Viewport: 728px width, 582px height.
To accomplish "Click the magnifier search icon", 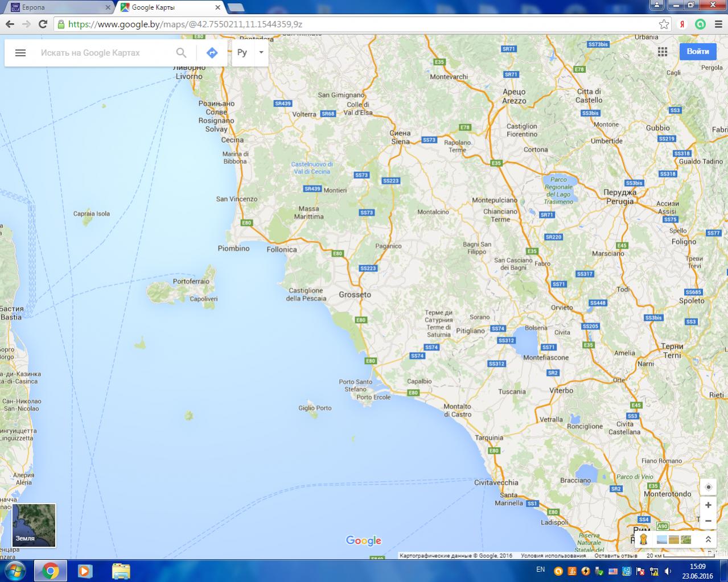I will (181, 53).
